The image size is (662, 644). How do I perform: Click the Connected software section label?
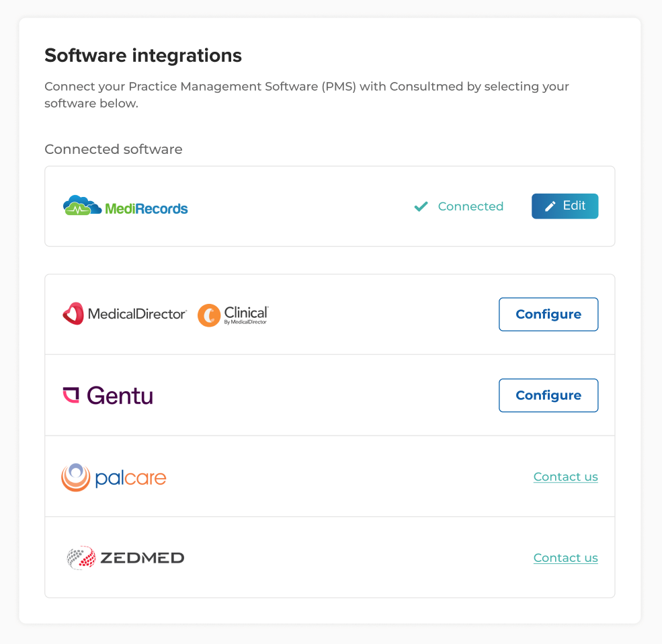[x=114, y=149]
